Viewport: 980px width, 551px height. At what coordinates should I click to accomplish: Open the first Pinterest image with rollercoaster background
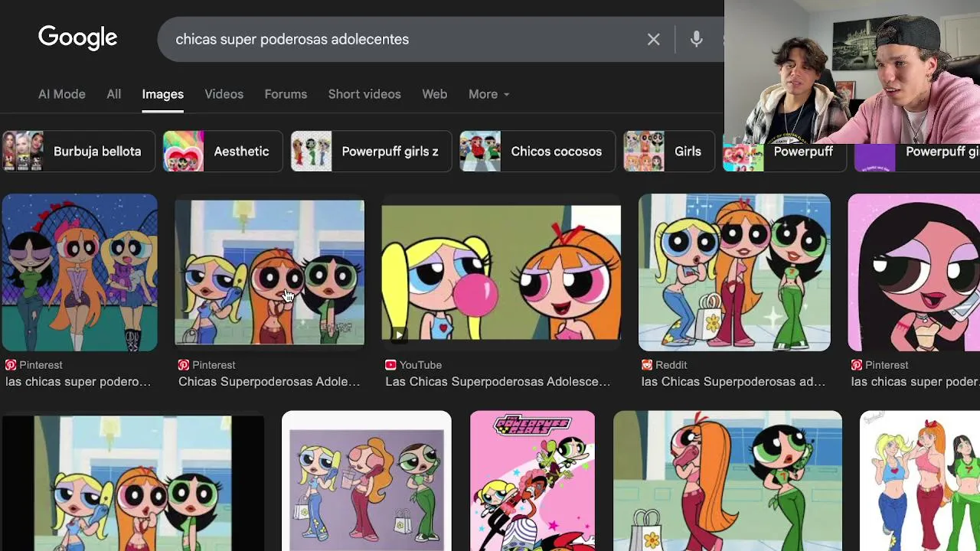click(80, 272)
